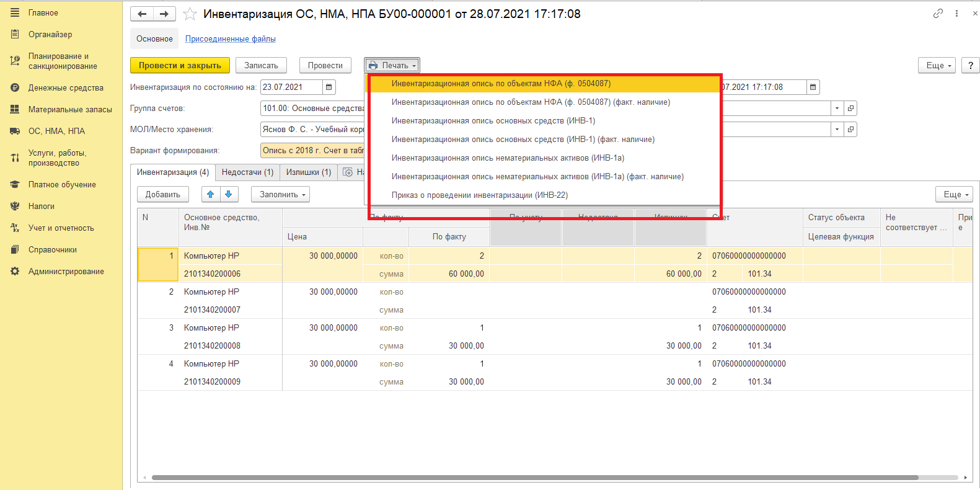Click the Группа счетов field
This screenshot has width=980, height=490.
[313, 108]
